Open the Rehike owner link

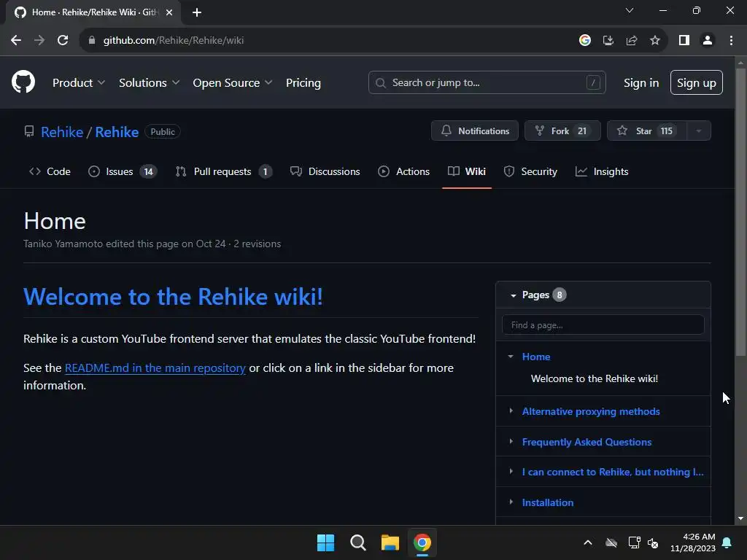62,132
